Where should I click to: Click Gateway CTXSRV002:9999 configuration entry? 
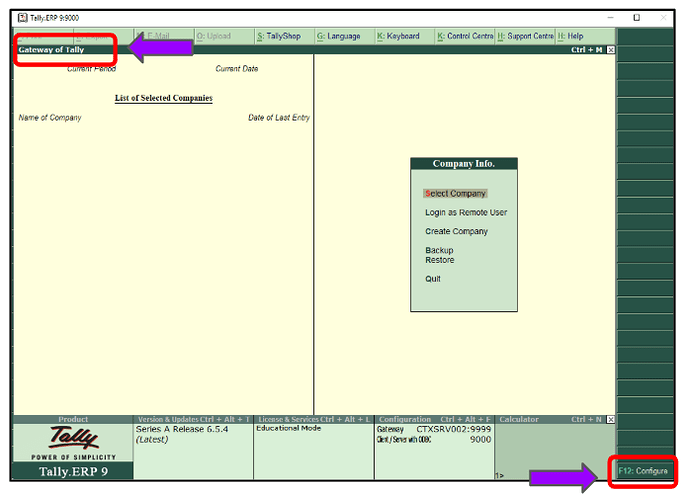pyautogui.click(x=434, y=429)
